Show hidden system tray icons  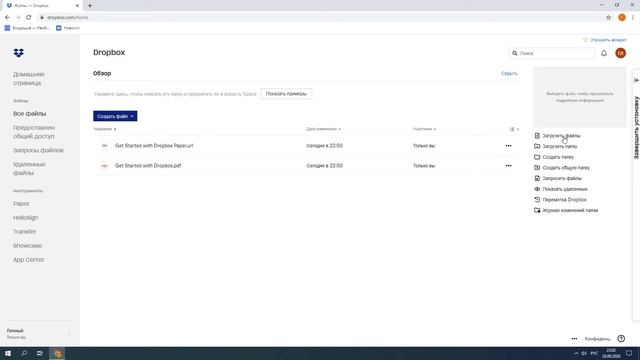pos(576,353)
